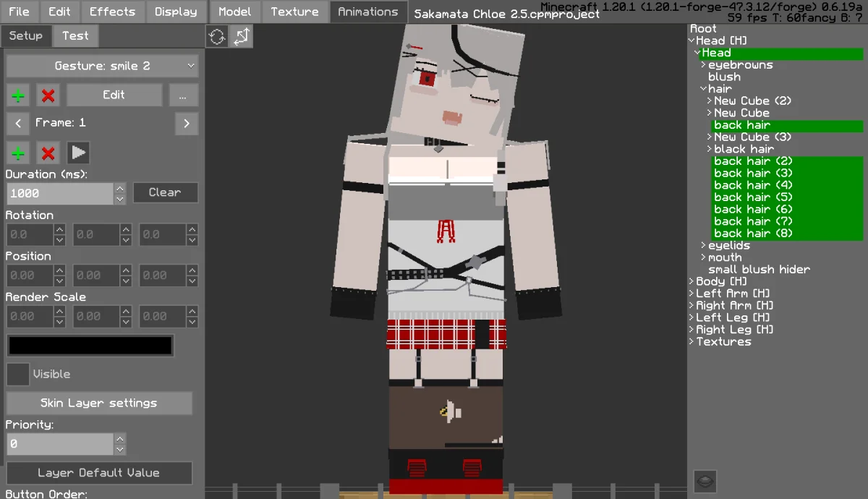Switch to the Test sub-tab
Image resolution: width=868 pixels, height=499 pixels.
(75, 35)
